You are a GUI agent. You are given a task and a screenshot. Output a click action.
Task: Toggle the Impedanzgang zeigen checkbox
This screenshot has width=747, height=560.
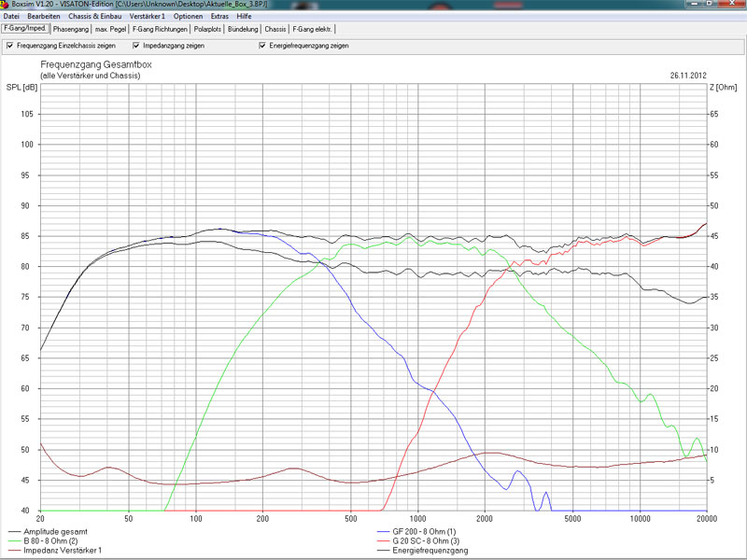(x=136, y=45)
